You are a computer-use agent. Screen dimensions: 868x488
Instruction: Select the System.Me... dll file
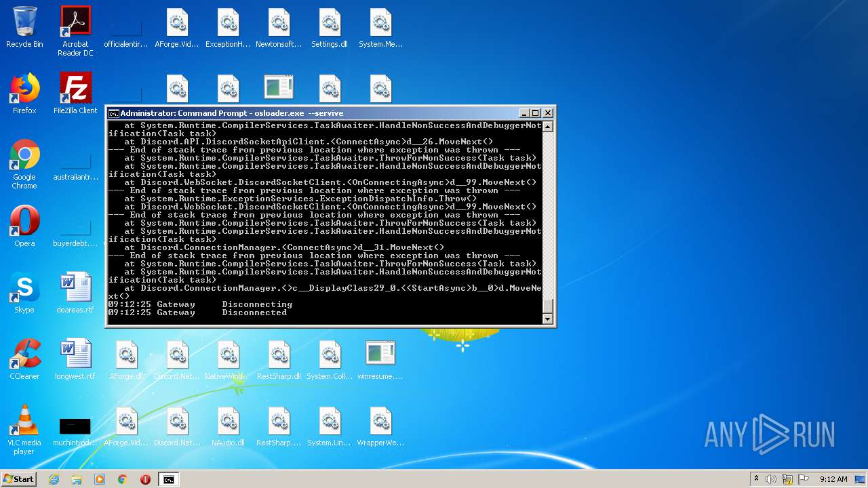(380, 28)
